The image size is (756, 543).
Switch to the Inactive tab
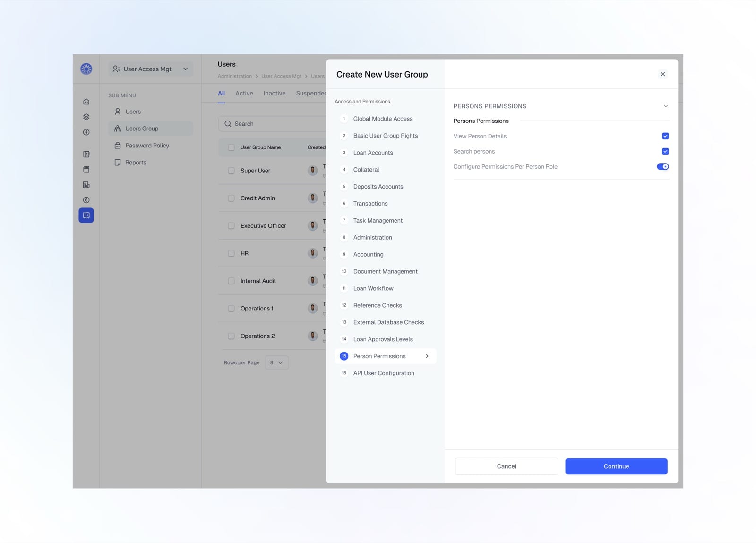coord(275,93)
